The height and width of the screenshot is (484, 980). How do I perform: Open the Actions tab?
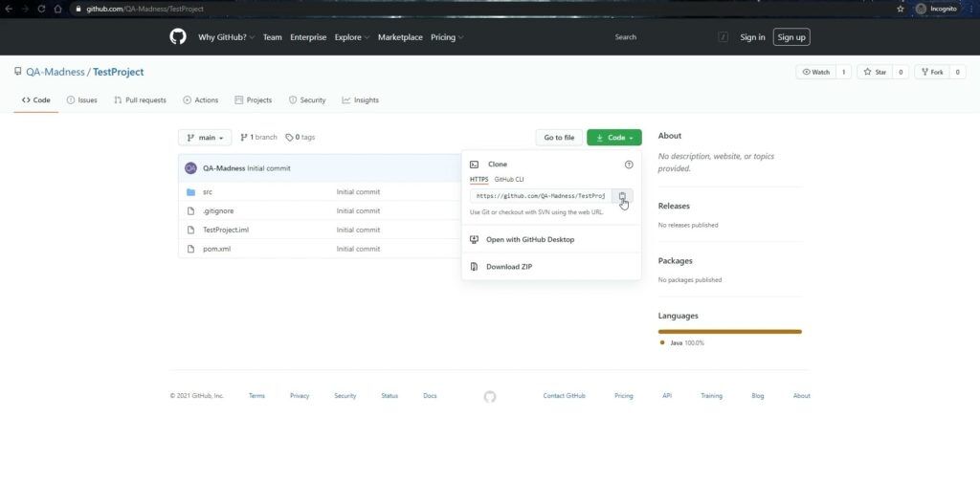click(x=201, y=99)
